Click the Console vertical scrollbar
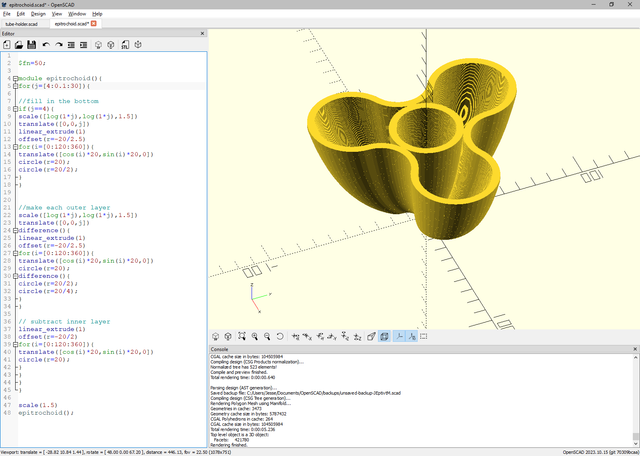The width and height of the screenshot is (640, 456). click(x=636, y=400)
